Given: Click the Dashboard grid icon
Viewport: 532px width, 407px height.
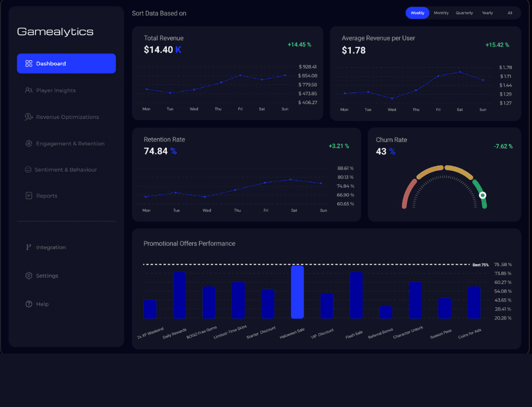Looking at the screenshot, I should tap(29, 64).
